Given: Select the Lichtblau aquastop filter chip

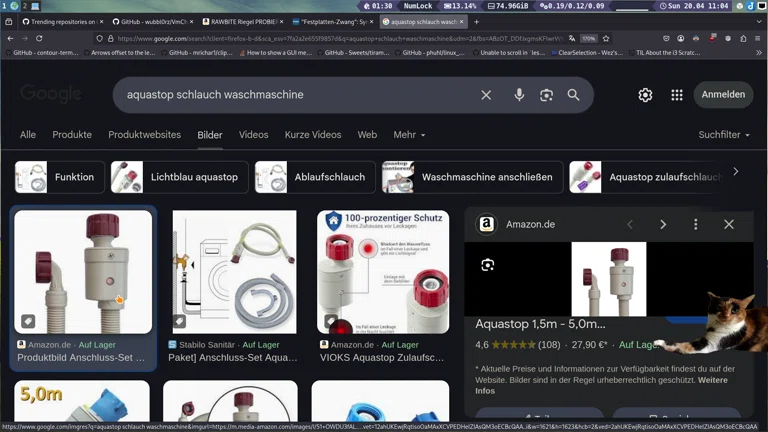Looking at the screenshot, I should (180, 177).
